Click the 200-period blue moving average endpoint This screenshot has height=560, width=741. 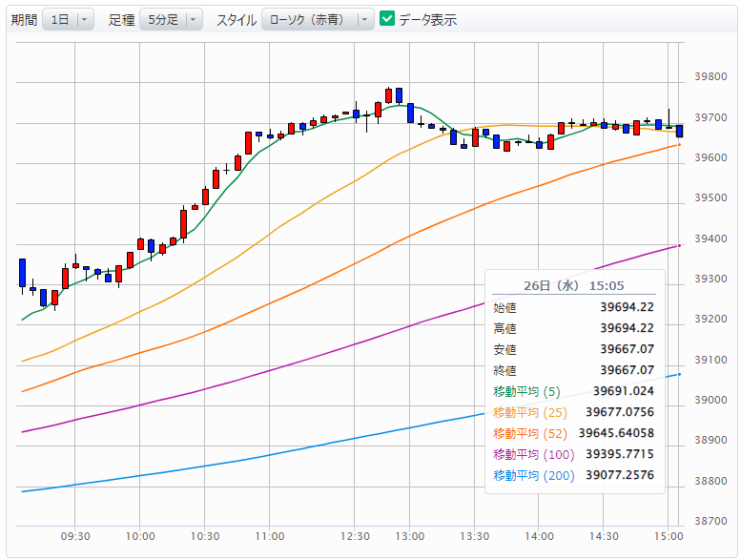679,374
